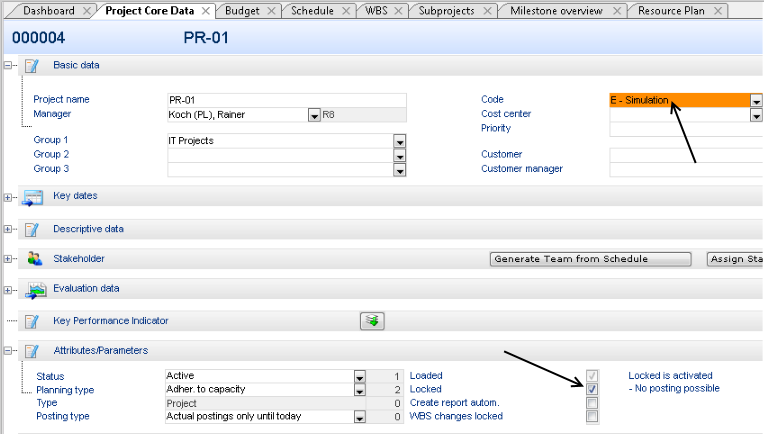The height and width of the screenshot is (434, 764).
Task: Click the Customer manager input field
Action: click(686, 170)
